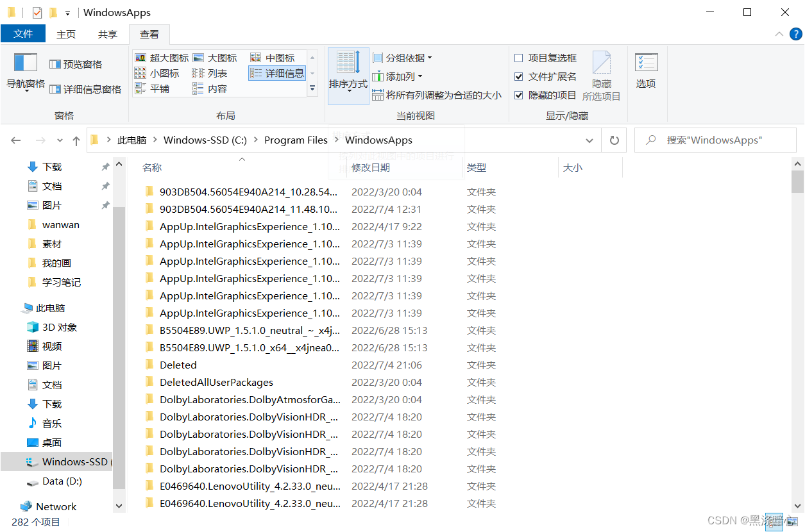This screenshot has width=805, height=532.
Task: Select 平铺 tiles layout
Action: pyautogui.click(x=152, y=88)
